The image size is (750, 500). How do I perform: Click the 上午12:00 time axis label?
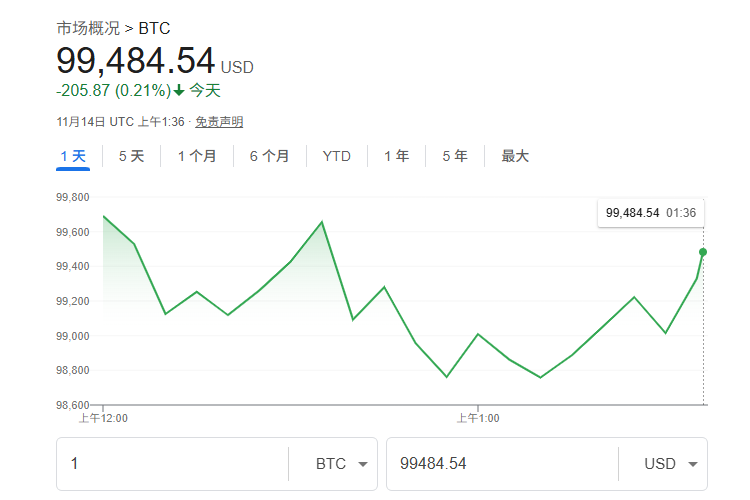104,418
